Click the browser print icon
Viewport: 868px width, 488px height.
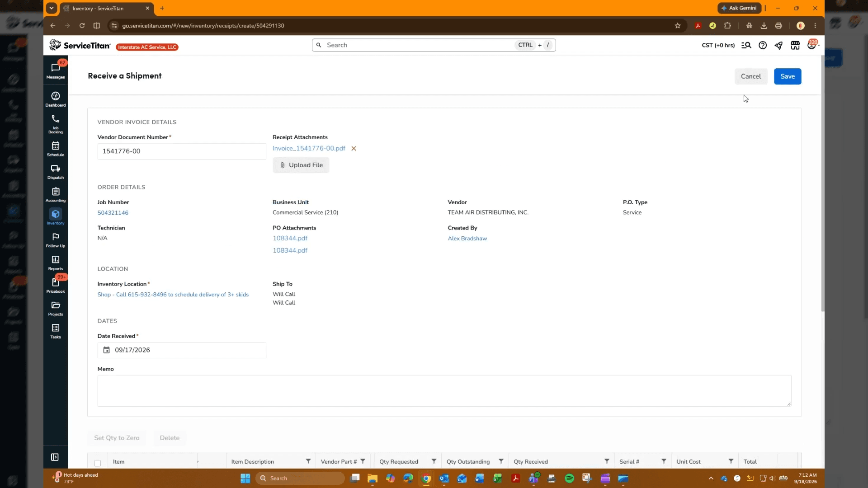pyautogui.click(x=778, y=26)
